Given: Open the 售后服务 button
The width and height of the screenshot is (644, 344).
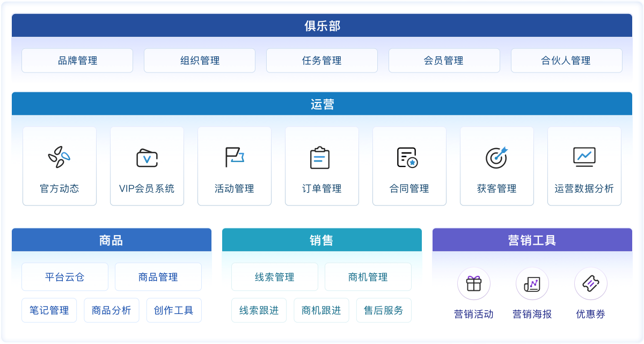Looking at the screenshot, I should click(x=384, y=310).
